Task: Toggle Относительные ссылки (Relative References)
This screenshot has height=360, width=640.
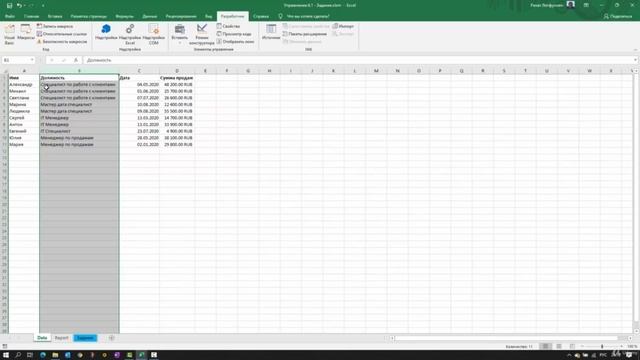Action: point(62,34)
